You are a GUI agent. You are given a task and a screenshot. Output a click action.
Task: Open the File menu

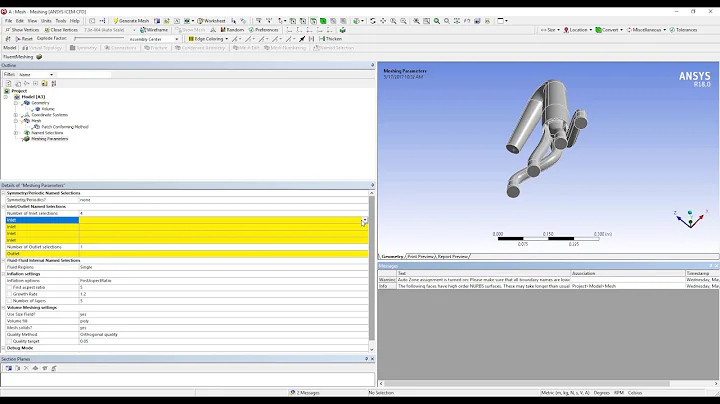point(8,21)
